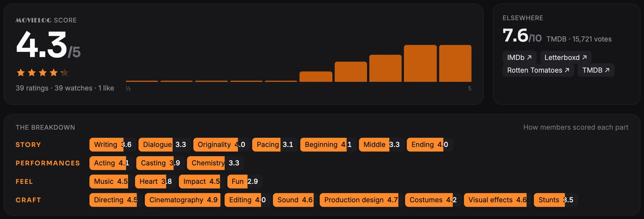Select the Music 4.5 chip
The image size is (644, 219).
[x=111, y=181]
